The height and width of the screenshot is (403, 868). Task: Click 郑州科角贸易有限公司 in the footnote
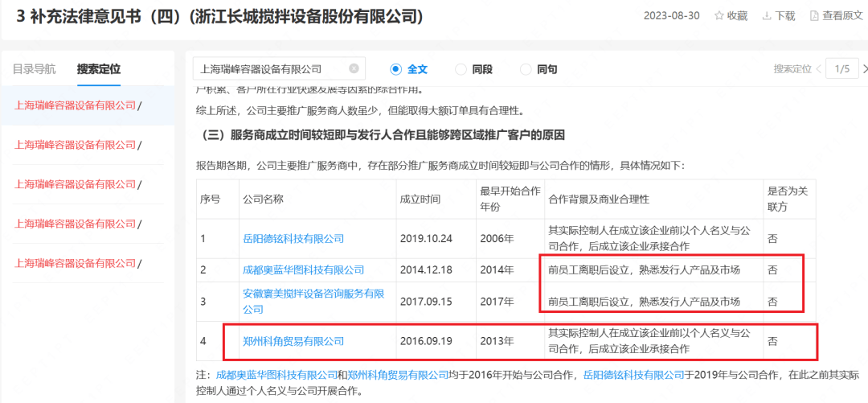tap(398, 376)
